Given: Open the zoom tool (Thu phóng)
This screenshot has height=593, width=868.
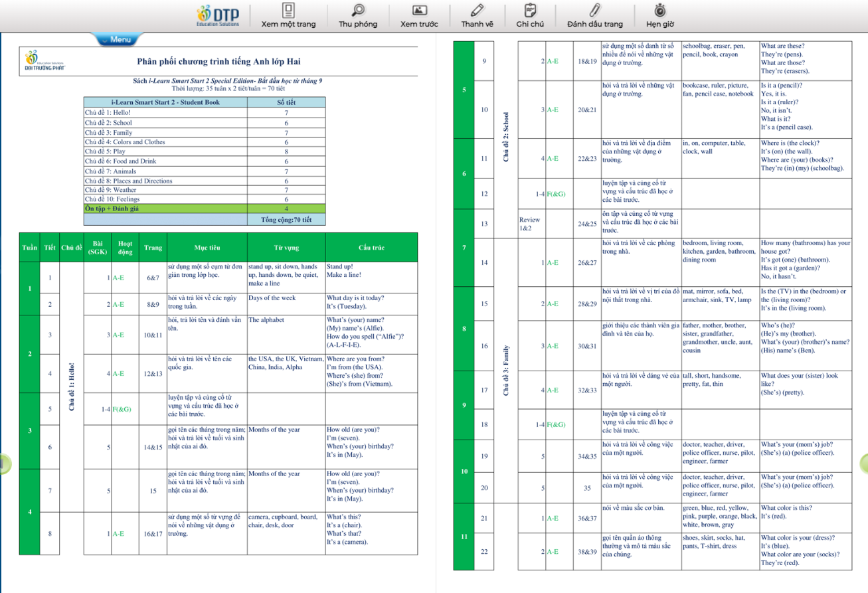Looking at the screenshot, I should click(x=358, y=16).
